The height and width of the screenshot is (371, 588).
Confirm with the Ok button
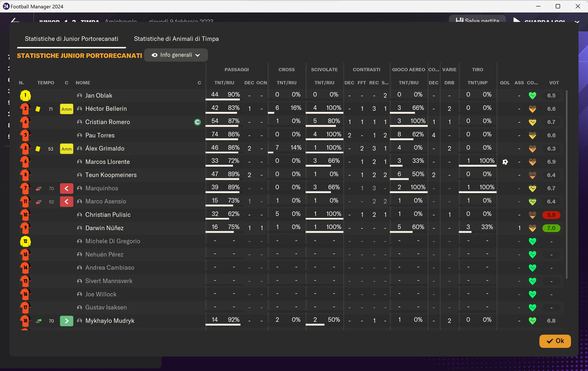coord(555,341)
